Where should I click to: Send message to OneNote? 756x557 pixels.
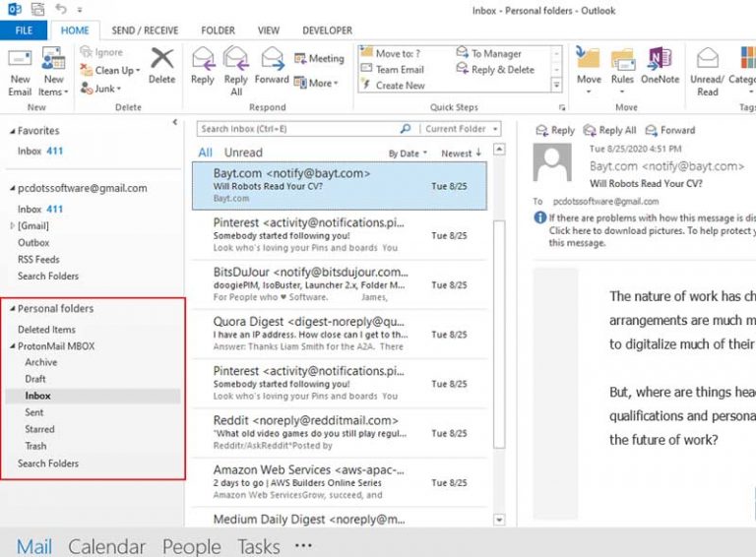(661, 66)
